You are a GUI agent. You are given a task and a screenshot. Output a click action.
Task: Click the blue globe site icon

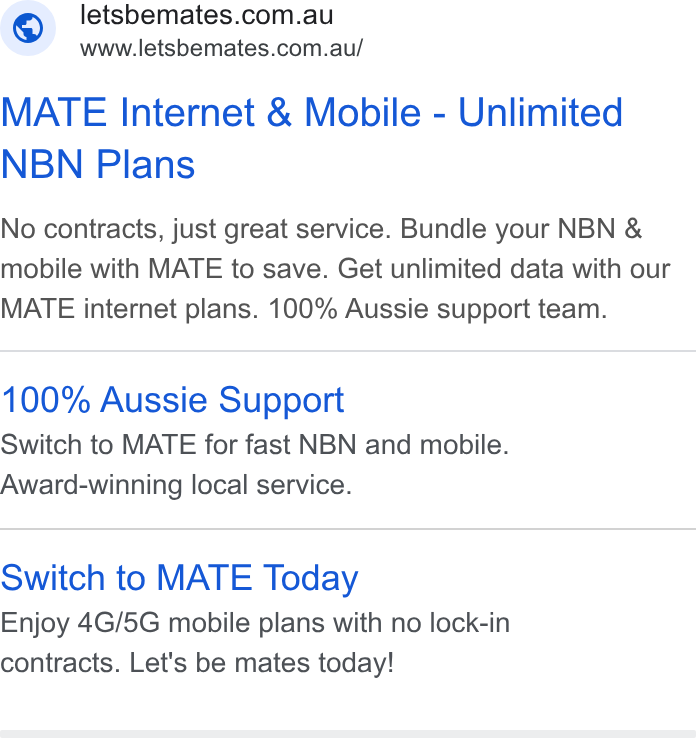coord(28,28)
